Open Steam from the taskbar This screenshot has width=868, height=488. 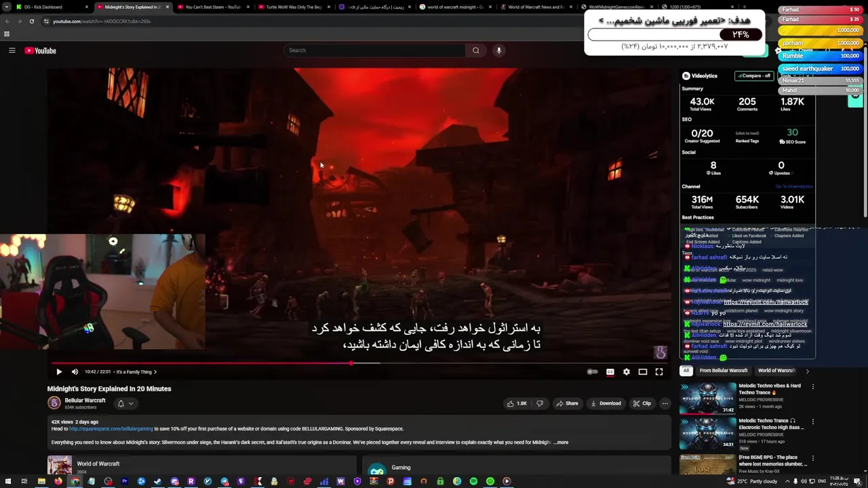coord(157,481)
